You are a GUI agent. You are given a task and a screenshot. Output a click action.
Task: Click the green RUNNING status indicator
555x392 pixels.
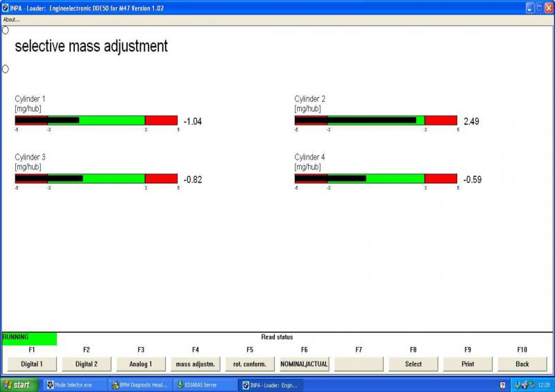click(x=29, y=339)
